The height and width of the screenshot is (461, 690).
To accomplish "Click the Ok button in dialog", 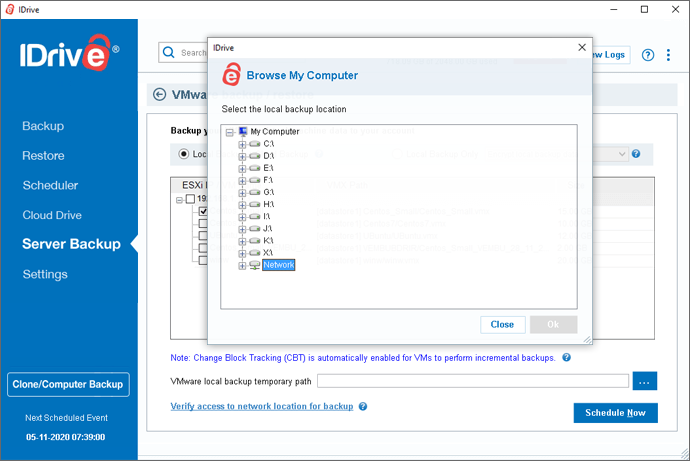I will coord(553,325).
